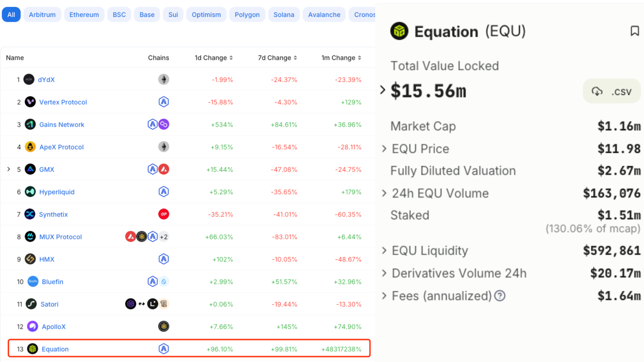
Task: Expand the EQU Liquidity details
Action: pos(384,251)
